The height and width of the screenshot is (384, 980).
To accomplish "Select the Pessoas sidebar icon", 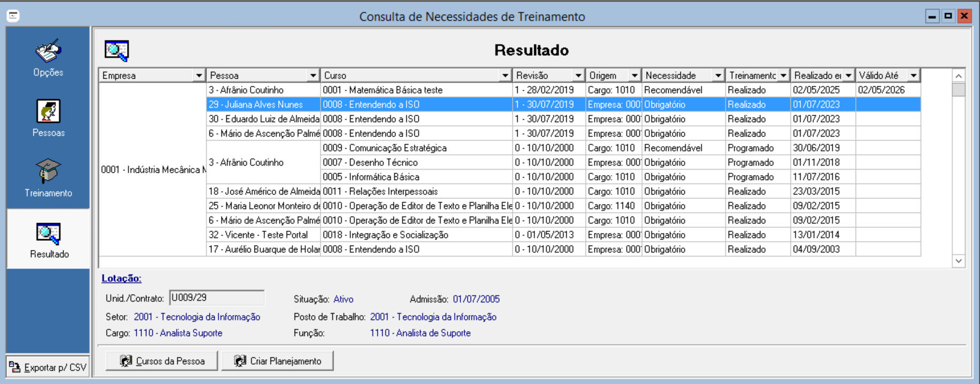I will coord(48,112).
